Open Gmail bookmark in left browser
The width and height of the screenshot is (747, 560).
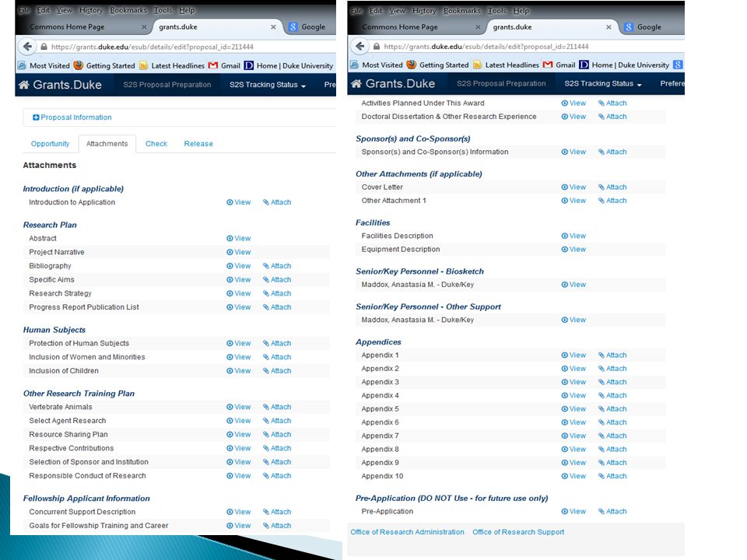(x=224, y=65)
